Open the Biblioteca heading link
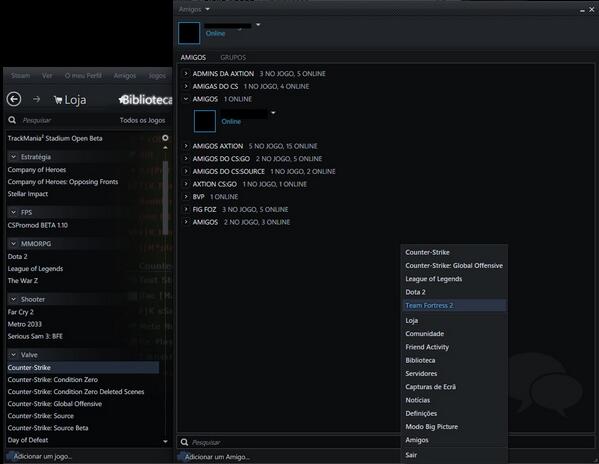Viewport: 599px width, 464px height. (x=146, y=100)
